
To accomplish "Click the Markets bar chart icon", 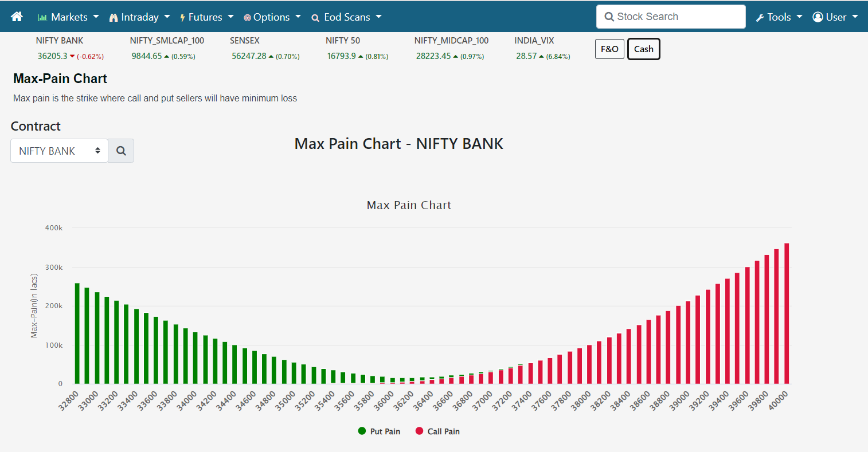I will [x=42, y=18].
